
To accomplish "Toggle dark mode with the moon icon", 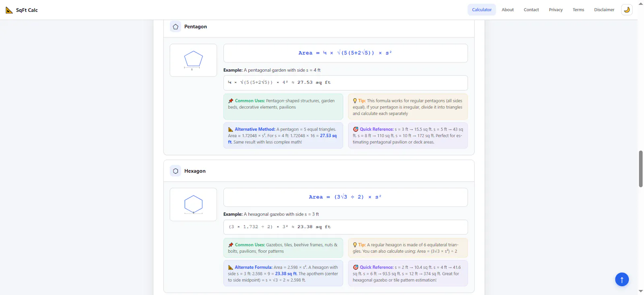I will click(627, 10).
